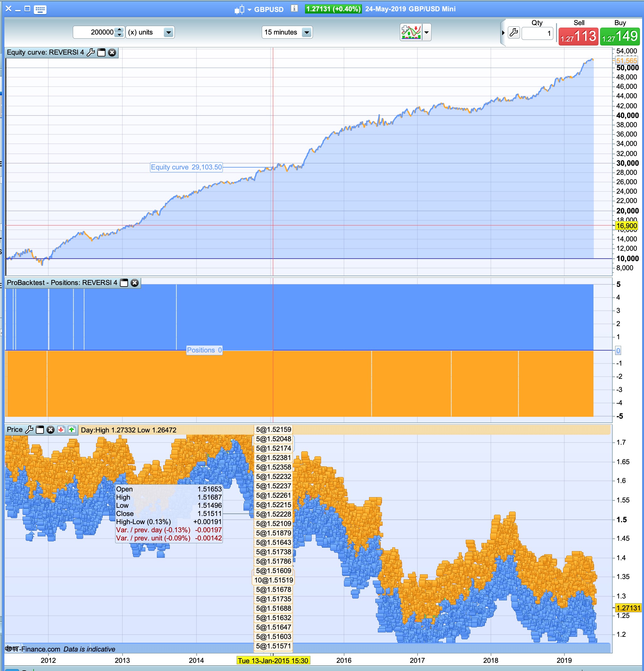Open the 15 minutes timeframe dropdown
644x671 pixels.
point(306,33)
